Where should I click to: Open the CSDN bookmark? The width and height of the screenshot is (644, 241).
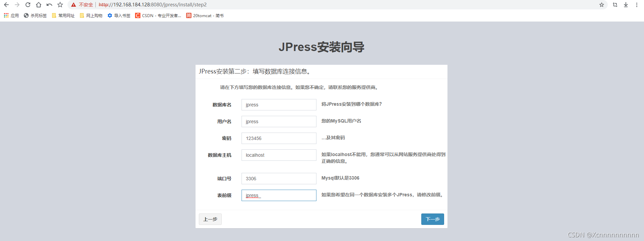(x=158, y=15)
